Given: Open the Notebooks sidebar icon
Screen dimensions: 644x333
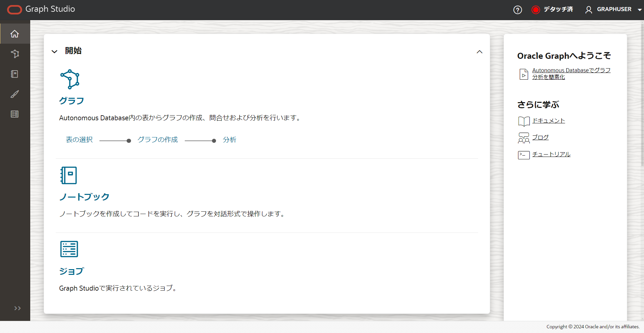Looking at the screenshot, I should click(15, 74).
